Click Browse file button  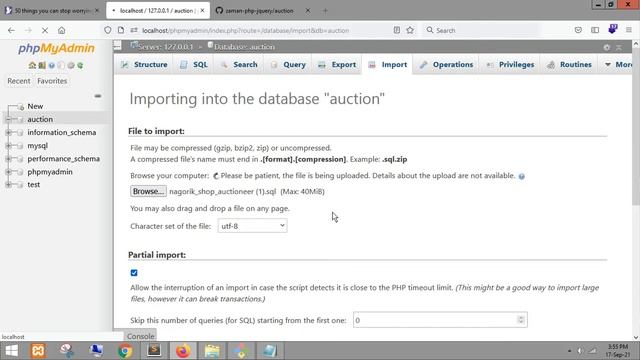click(x=148, y=191)
